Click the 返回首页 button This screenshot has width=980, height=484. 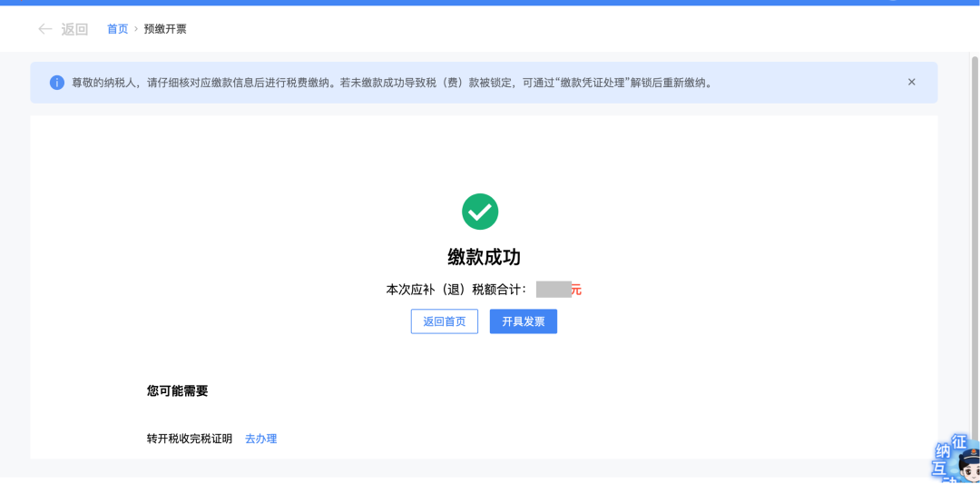tap(445, 321)
